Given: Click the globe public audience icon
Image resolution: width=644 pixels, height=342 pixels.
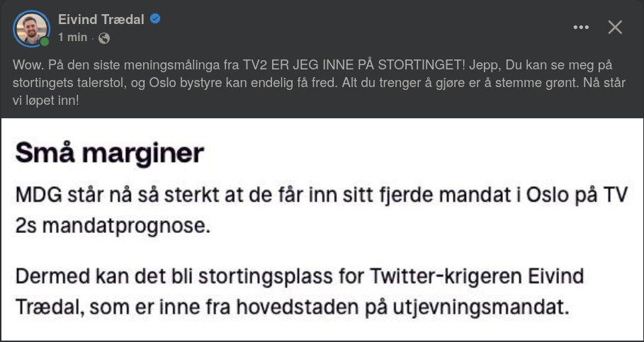Looking at the screenshot, I should (104, 38).
